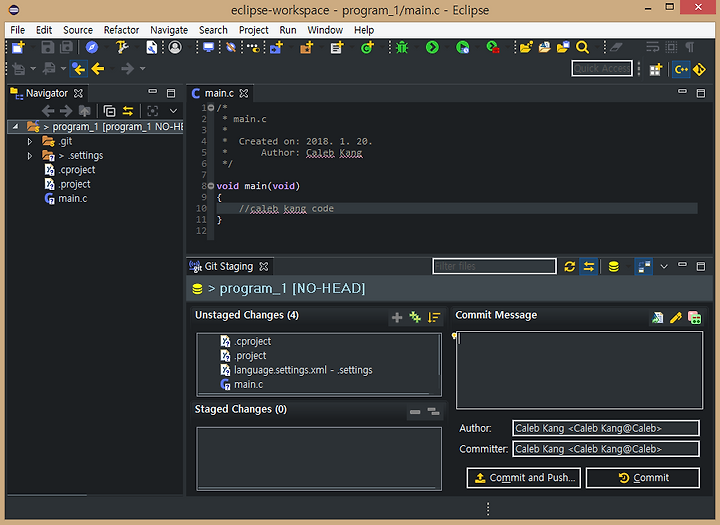Image resolution: width=720 pixels, height=525 pixels.
Task: Click the user profile circle icon
Action: [x=175, y=47]
